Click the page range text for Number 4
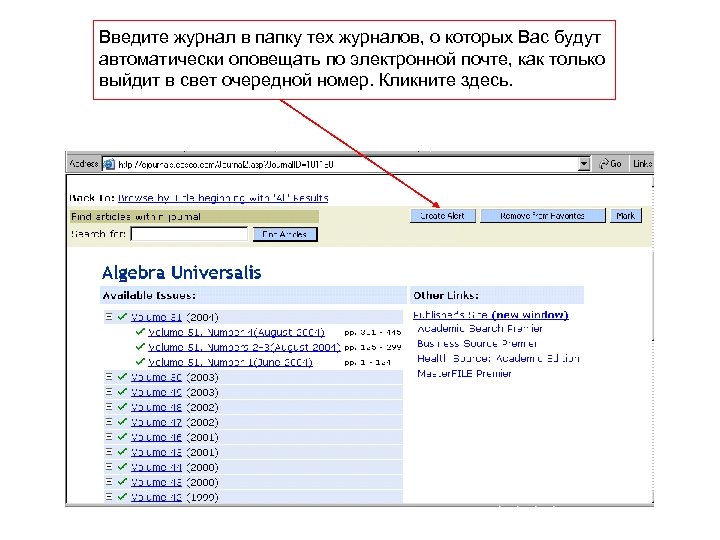Screen dimensions: 720x540 373,332
